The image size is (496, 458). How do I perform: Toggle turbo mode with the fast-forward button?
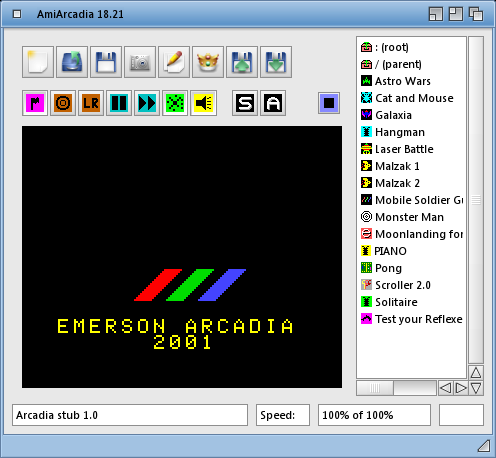click(x=147, y=103)
